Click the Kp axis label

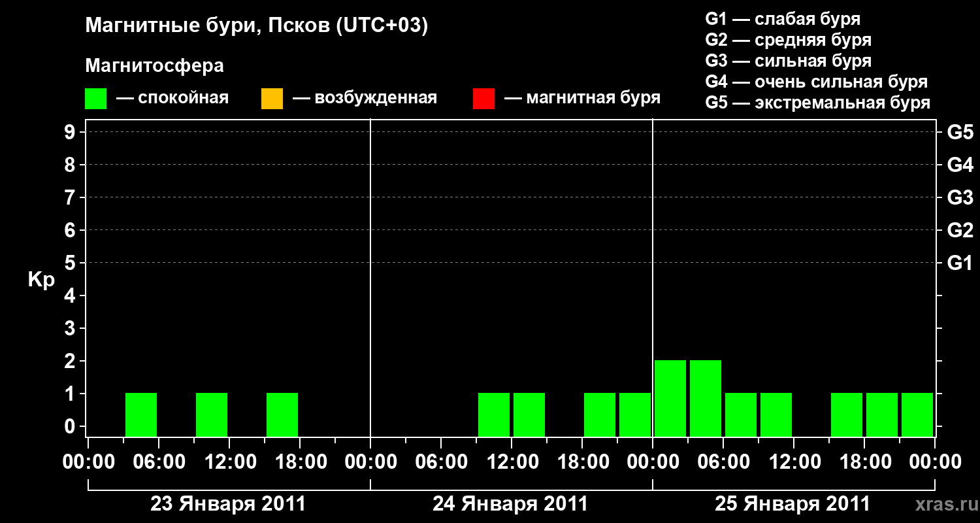point(41,280)
